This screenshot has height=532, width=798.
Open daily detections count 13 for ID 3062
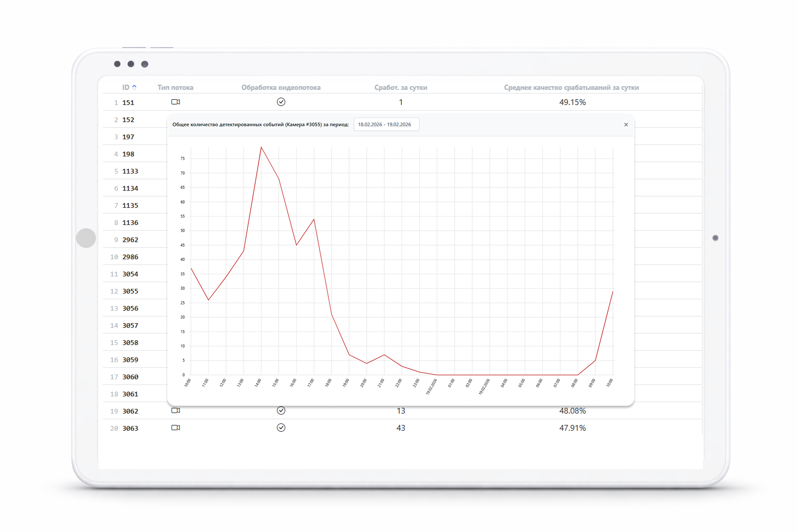tap(401, 411)
